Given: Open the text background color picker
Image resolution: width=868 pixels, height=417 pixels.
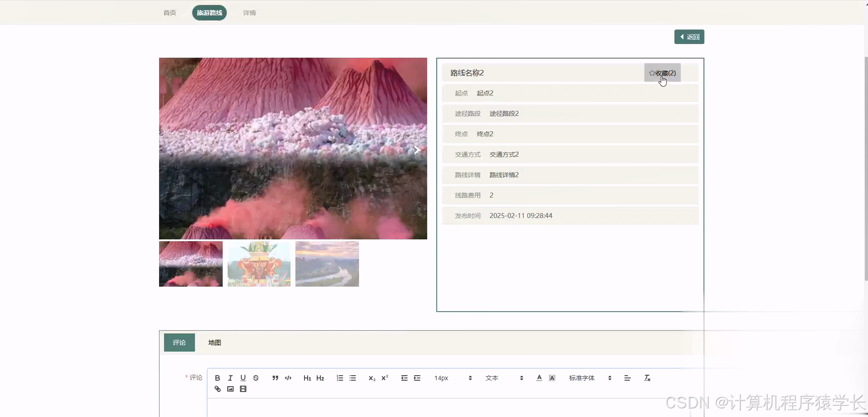Looking at the screenshot, I should pos(552,378).
